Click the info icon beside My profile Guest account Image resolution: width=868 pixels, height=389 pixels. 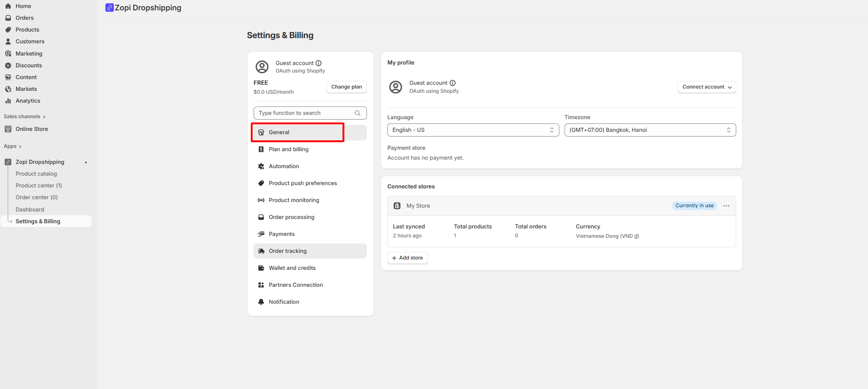(x=453, y=83)
